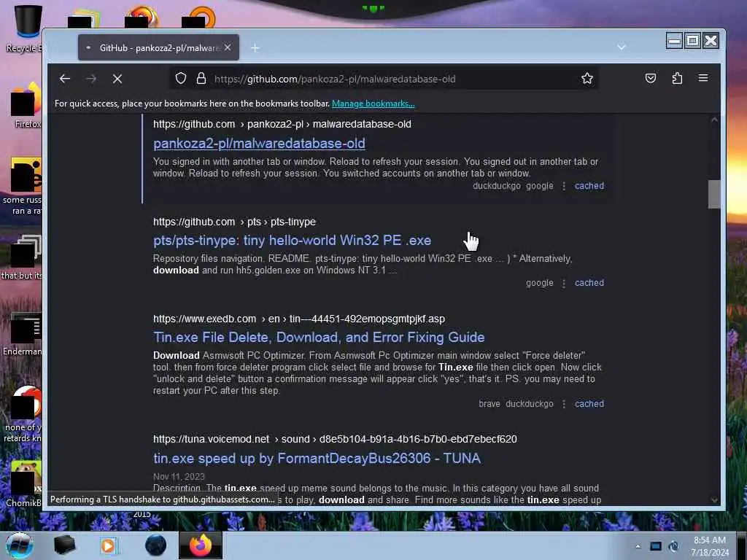
Task: Open the Manage bookmarks link
Action: 373,104
